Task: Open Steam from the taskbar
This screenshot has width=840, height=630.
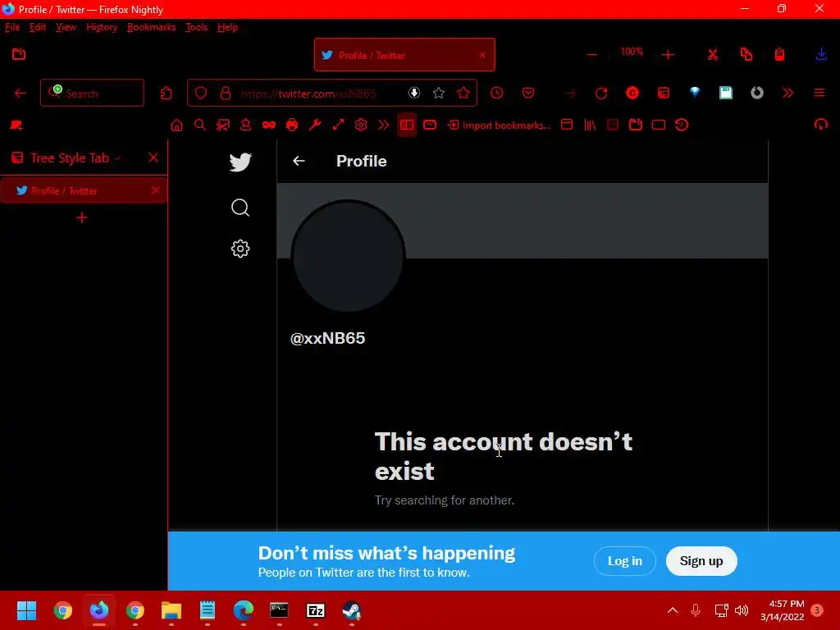Action: pyautogui.click(x=351, y=610)
